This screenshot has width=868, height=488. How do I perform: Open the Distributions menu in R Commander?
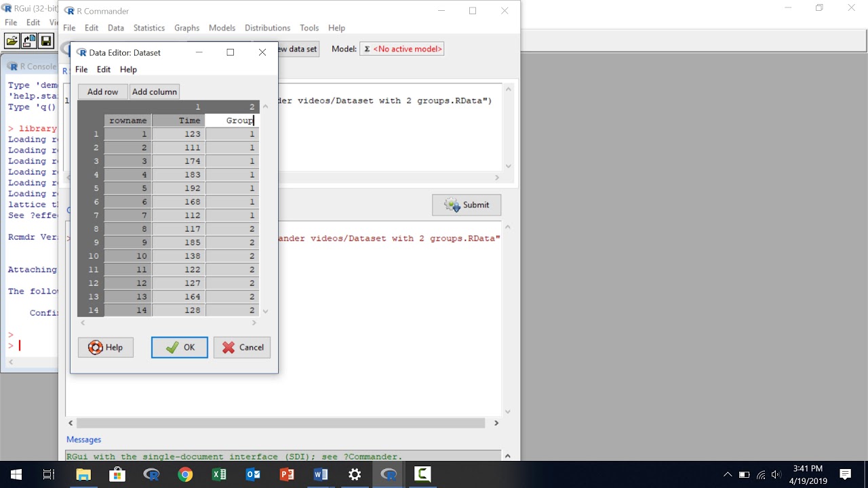coord(267,28)
